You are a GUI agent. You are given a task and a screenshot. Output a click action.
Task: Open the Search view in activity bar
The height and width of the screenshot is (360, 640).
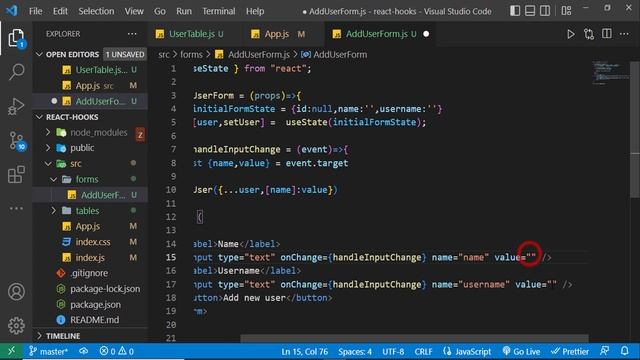pyautogui.click(x=16, y=72)
